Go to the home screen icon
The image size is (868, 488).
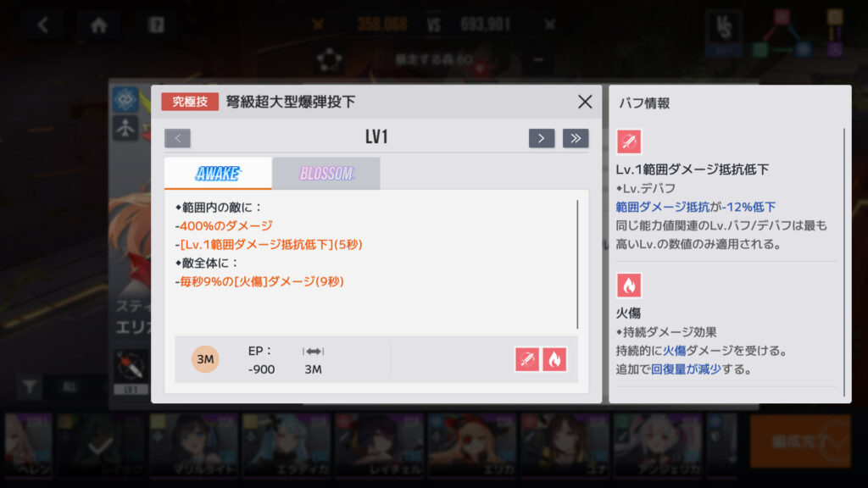(x=99, y=25)
